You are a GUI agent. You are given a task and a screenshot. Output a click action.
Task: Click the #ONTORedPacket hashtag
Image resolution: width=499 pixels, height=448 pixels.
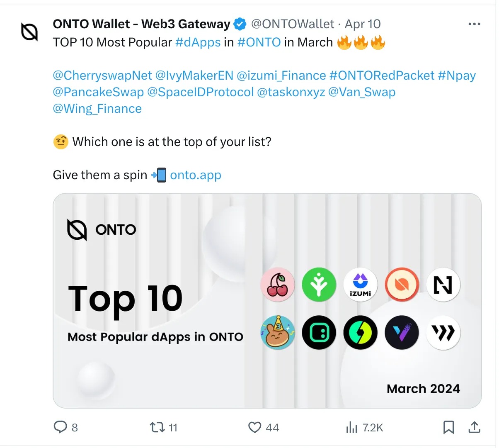[x=382, y=75]
